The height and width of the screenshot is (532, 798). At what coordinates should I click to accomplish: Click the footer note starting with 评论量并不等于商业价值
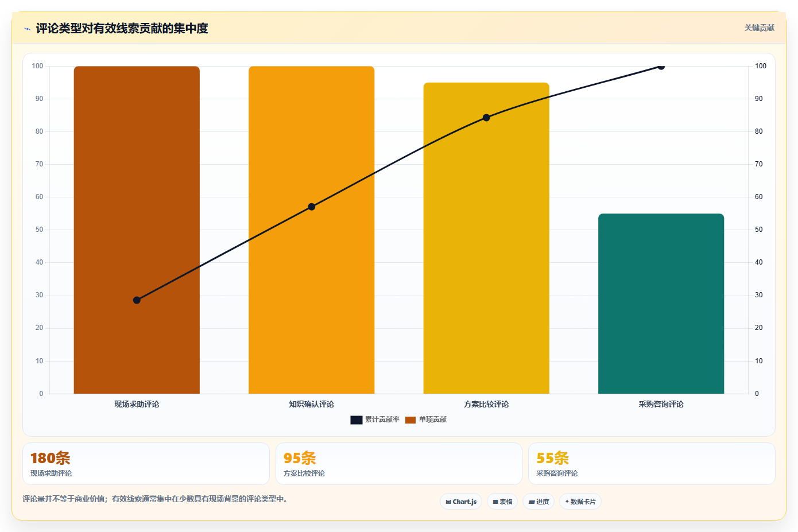pyautogui.click(x=155, y=499)
